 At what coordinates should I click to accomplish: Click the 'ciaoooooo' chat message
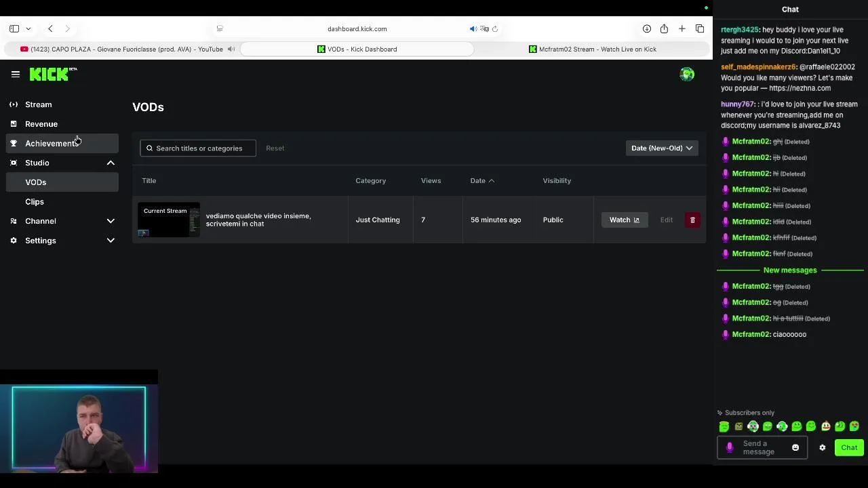789,334
